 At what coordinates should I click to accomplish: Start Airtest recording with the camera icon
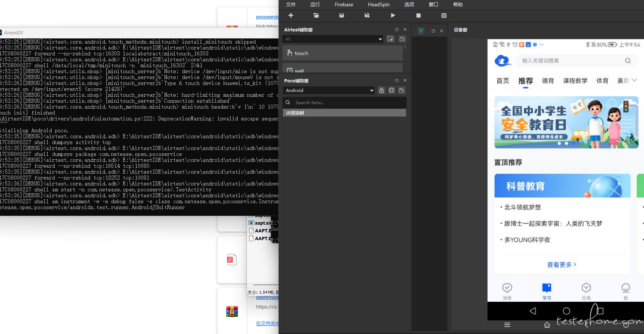click(x=402, y=39)
